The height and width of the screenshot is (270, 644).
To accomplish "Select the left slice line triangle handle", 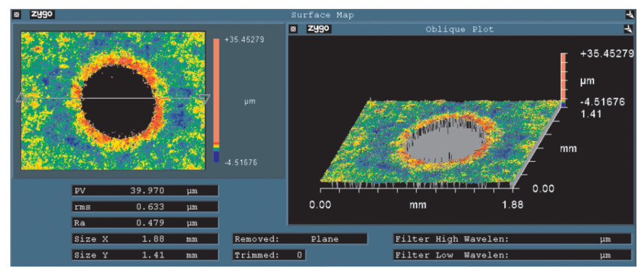I will point(21,99).
